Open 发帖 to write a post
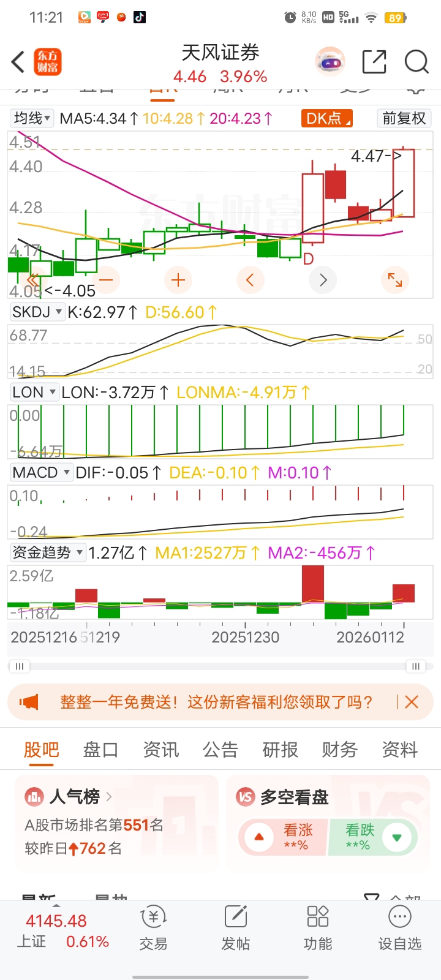The image size is (441, 980). coord(236,929)
